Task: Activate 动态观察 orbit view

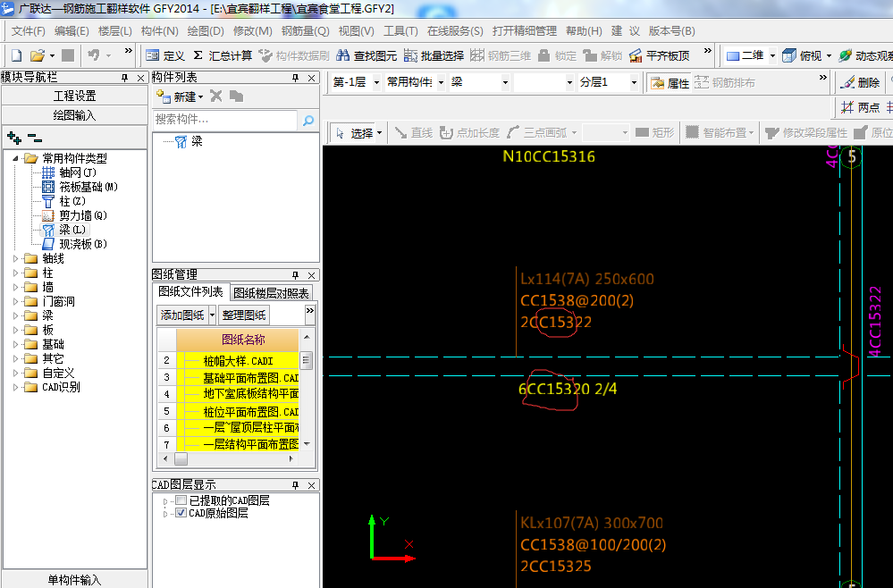Action: click(x=865, y=55)
